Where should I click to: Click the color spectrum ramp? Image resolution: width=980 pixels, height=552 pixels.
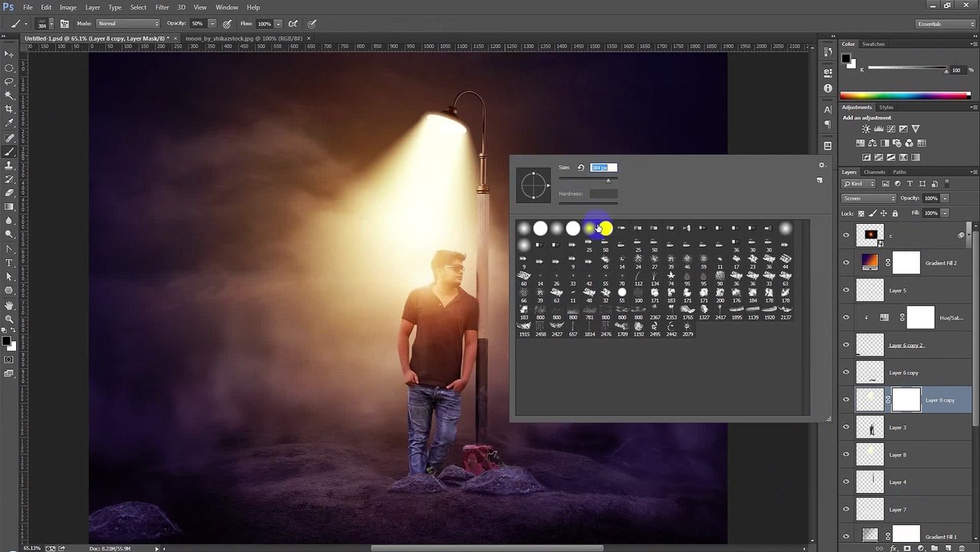click(x=905, y=96)
